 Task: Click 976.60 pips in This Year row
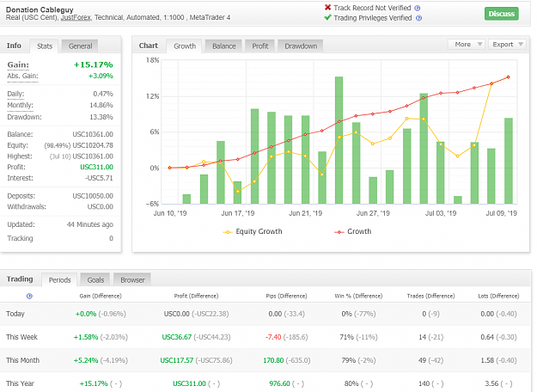pyautogui.click(x=279, y=383)
